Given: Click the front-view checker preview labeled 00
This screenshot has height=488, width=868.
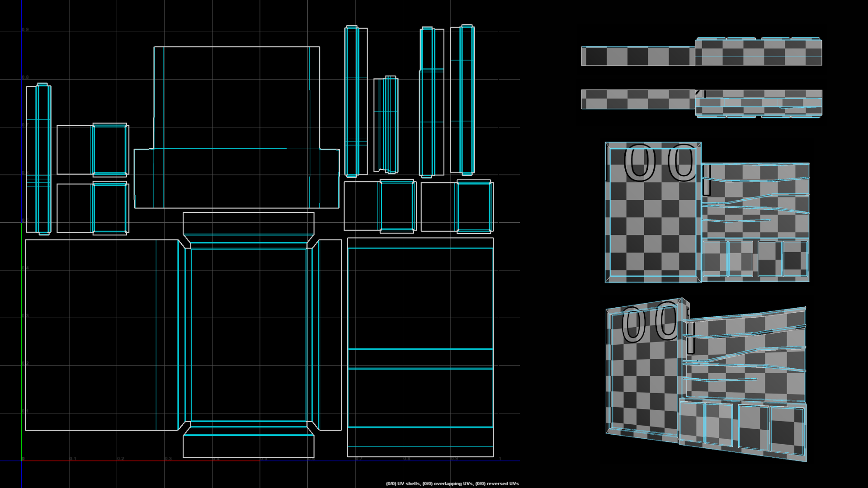Looking at the screenshot, I should coord(707,212).
